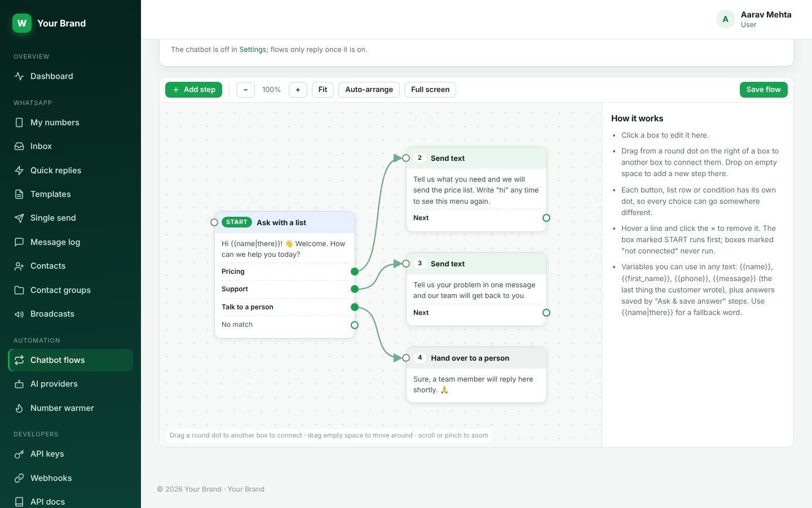The width and height of the screenshot is (812, 508).
Task: Click the Talk to a person output dot
Action: click(355, 307)
